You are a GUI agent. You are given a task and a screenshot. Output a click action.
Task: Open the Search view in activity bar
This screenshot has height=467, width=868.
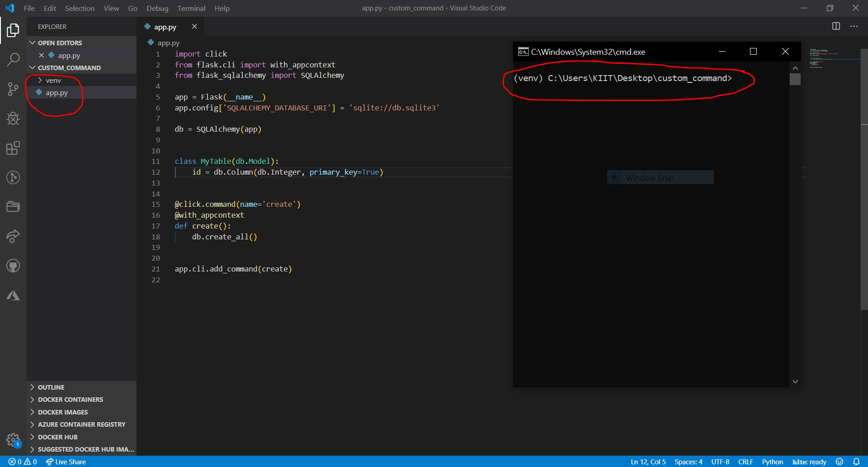coord(13,59)
